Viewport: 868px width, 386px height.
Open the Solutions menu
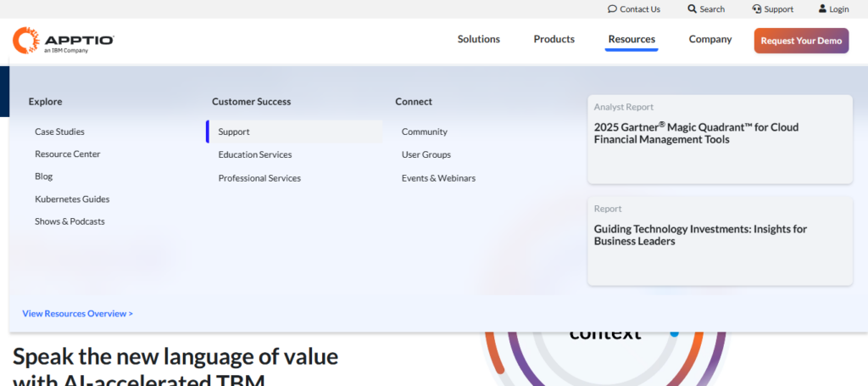tap(479, 39)
